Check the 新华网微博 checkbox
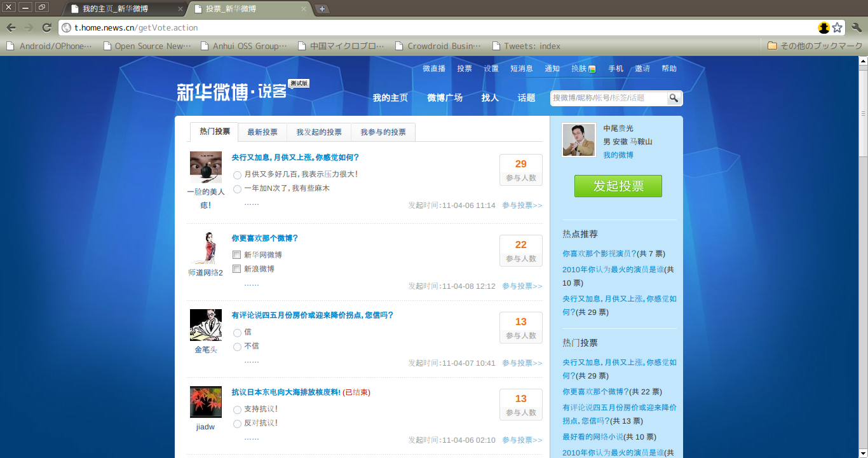Screen dimensions: 868x458 point(237,255)
